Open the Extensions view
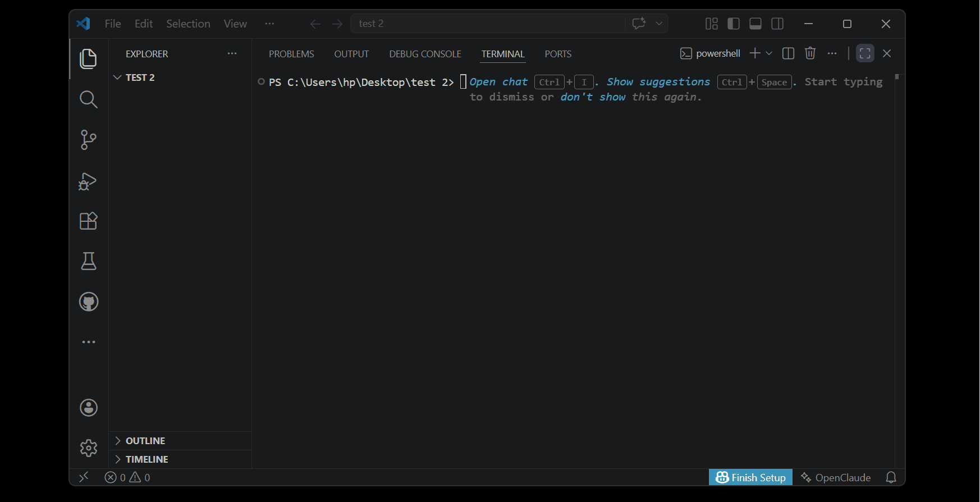 point(88,221)
